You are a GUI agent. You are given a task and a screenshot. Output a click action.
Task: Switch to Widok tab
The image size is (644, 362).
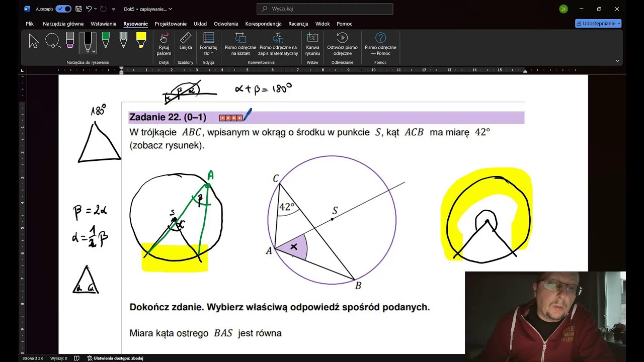point(323,24)
